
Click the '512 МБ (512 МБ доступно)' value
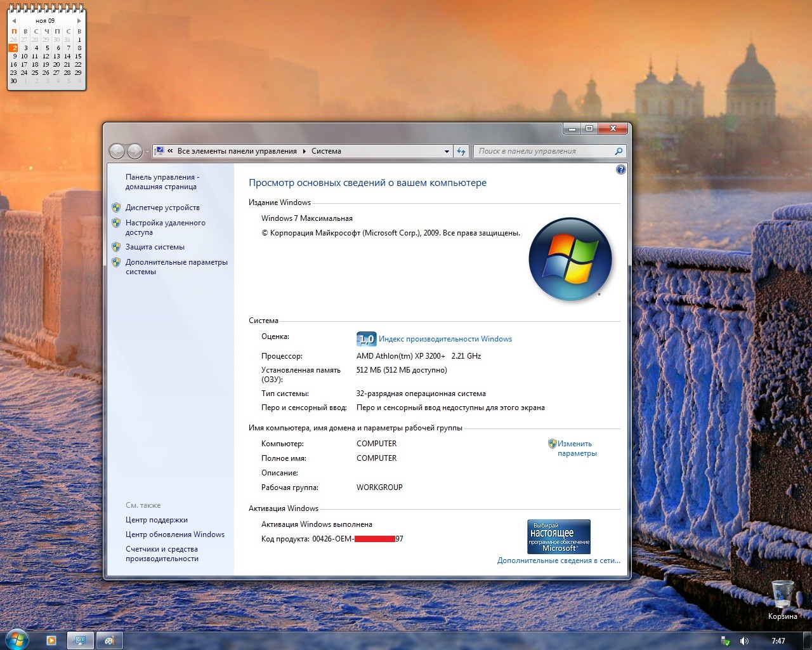[x=402, y=370]
